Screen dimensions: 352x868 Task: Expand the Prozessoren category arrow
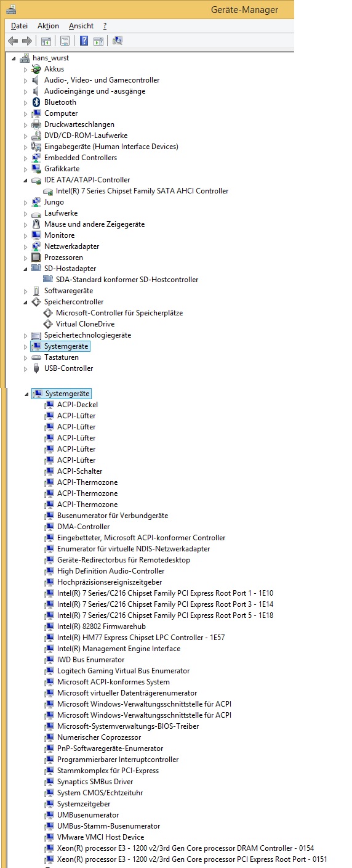pos(26,258)
